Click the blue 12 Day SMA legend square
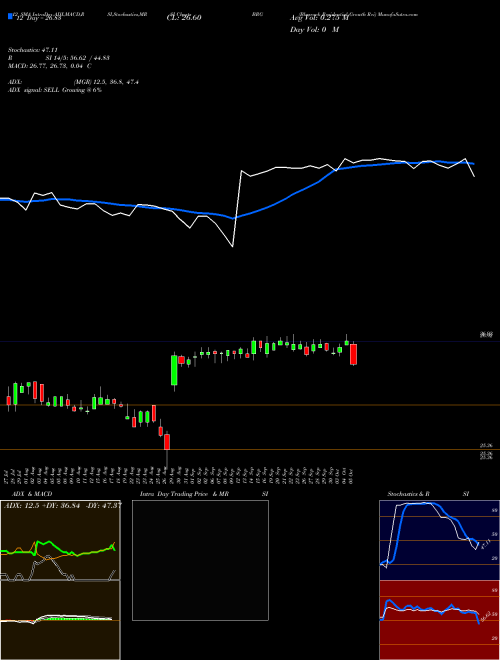The width and height of the screenshot is (500, 660). pyautogui.click(x=10, y=16)
